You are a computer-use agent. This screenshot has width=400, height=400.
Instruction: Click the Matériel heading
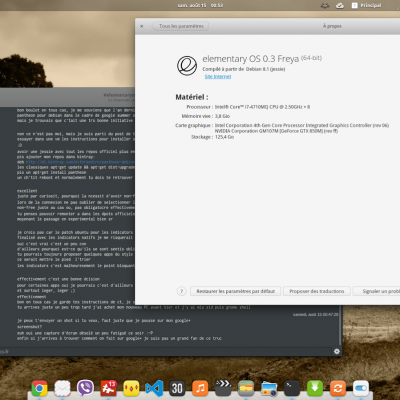point(192,97)
